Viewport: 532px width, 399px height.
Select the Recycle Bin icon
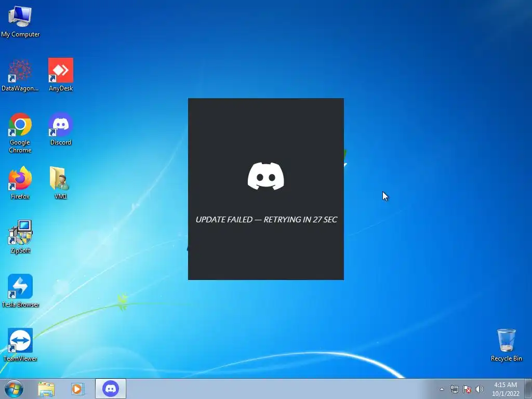[506, 345]
